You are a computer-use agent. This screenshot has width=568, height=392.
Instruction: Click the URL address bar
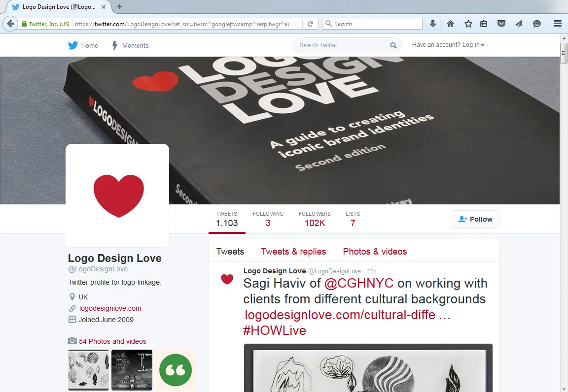point(182,24)
